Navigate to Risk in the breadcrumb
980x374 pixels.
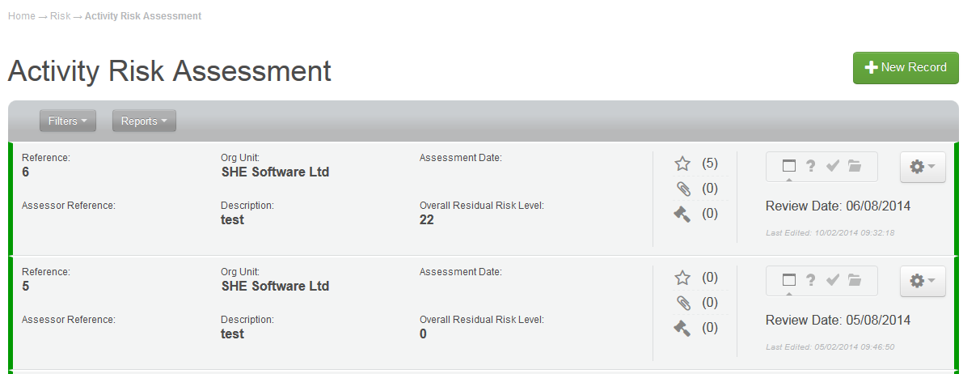(x=61, y=16)
